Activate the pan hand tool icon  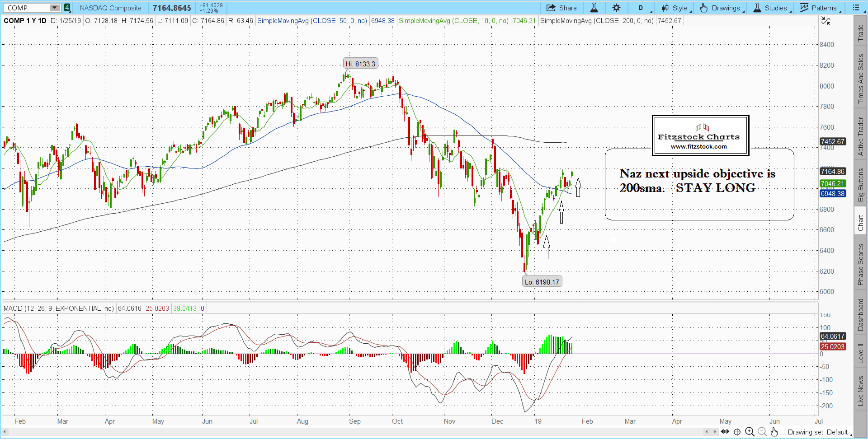point(774,432)
